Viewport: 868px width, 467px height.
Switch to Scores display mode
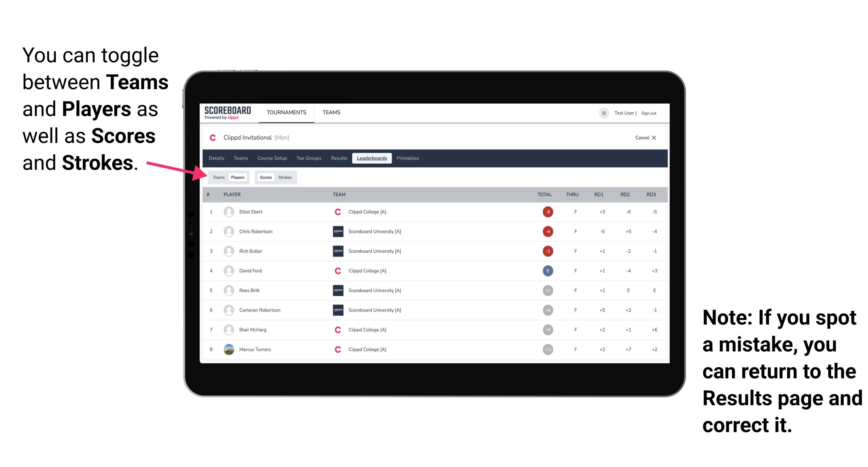coord(266,177)
